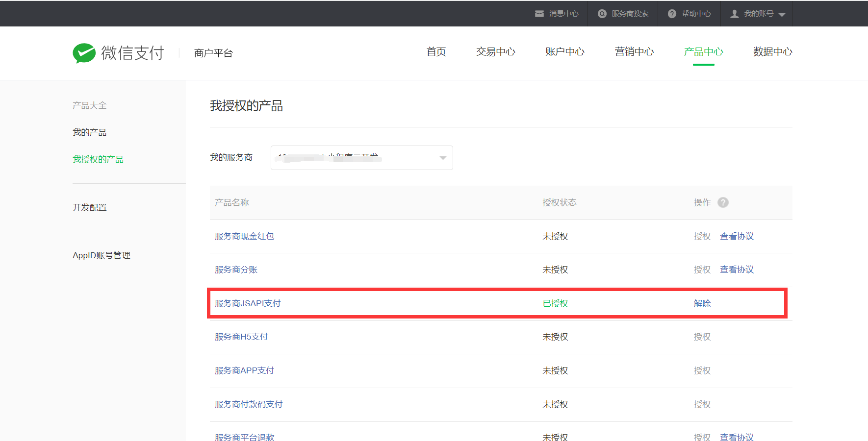Click 授权 for 服务商现金红包
The width and height of the screenshot is (868, 441).
point(702,236)
